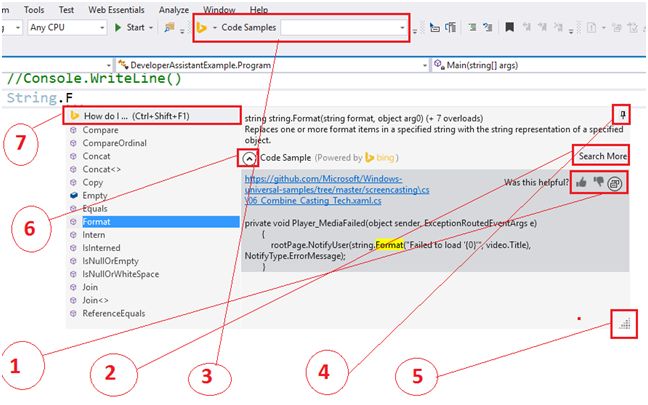Click the Display Object Member List icon
Screen dimensions: 648x405
pos(434,28)
